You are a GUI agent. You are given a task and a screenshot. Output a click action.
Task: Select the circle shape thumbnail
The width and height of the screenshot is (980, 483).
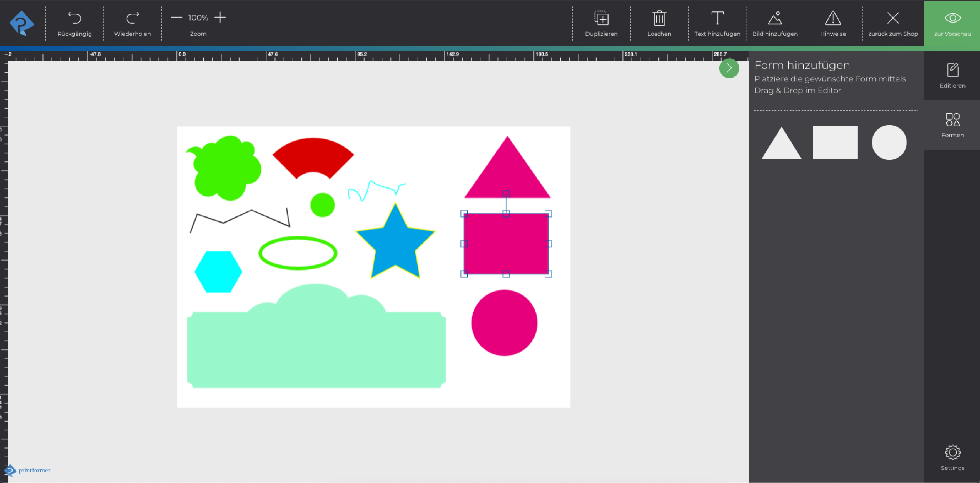(x=889, y=142)
